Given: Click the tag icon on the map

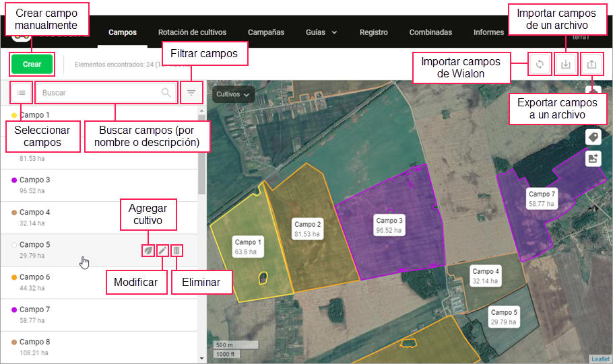Looking at the screenshot, I should (593, 137).
